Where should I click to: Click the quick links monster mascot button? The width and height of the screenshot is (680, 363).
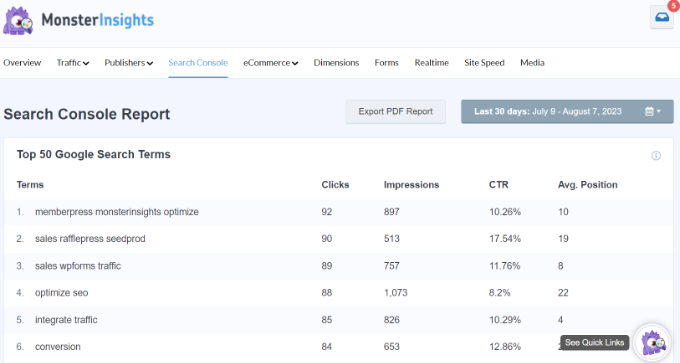[653, 343]
